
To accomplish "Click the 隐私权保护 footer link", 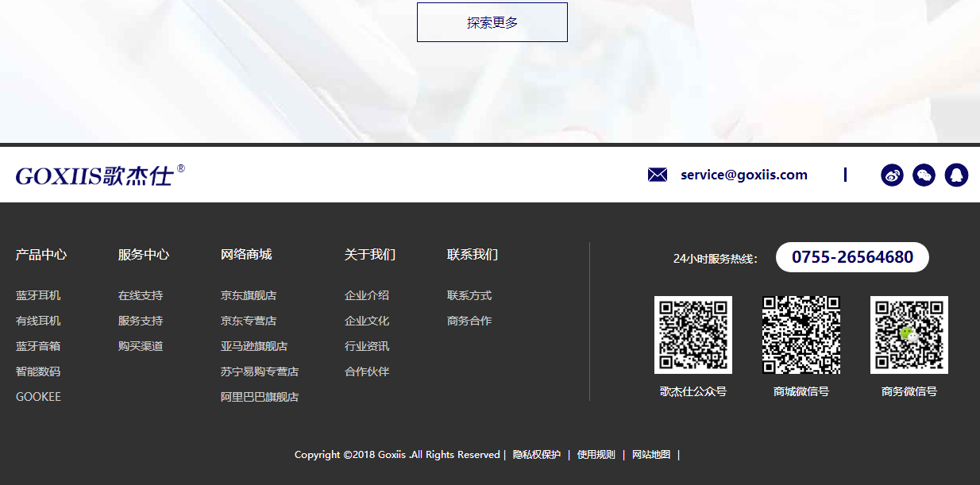I will point(536,455).
